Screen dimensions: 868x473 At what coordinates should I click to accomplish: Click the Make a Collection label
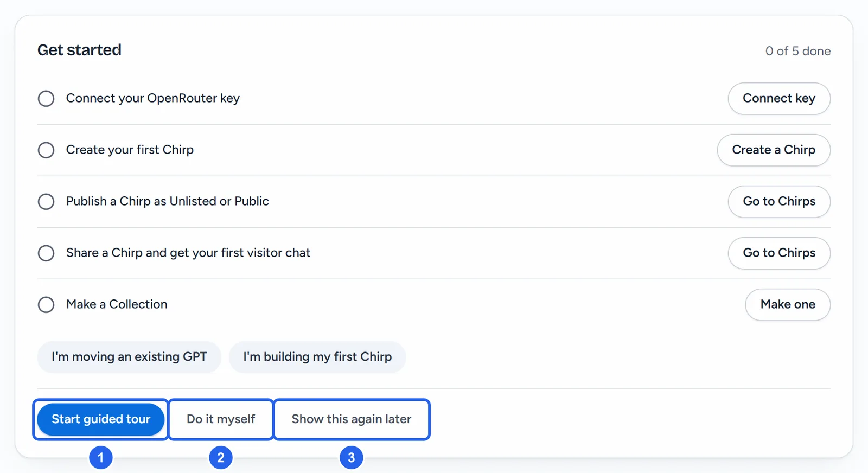(x=117, y=304)
